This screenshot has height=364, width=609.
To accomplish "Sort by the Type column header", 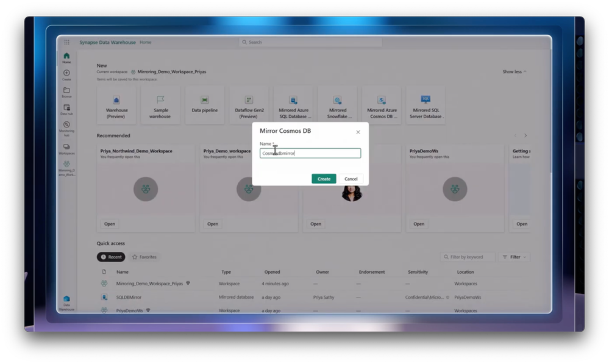I will (226, 272).
